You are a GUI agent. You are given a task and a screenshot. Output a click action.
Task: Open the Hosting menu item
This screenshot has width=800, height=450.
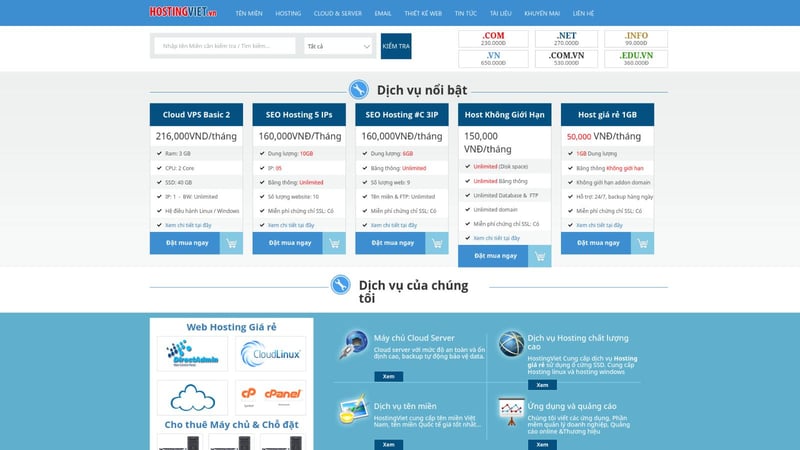(288, 14)
